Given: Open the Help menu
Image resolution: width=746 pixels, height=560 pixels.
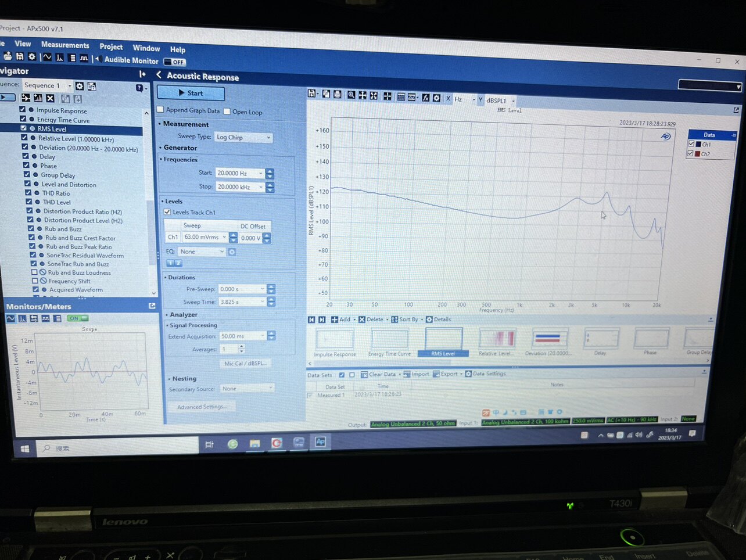Looking at the screenshot, I should click(x=178, y=49).
